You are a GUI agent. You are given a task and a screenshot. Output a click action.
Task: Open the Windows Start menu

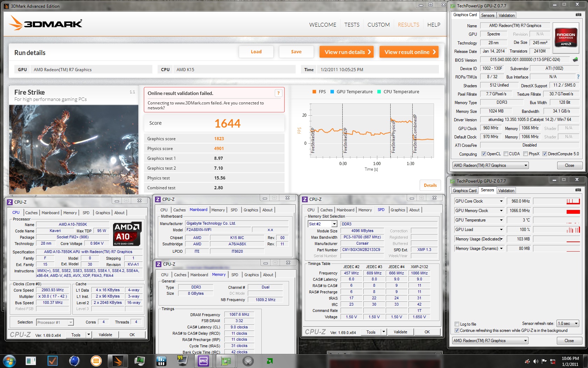9,361
